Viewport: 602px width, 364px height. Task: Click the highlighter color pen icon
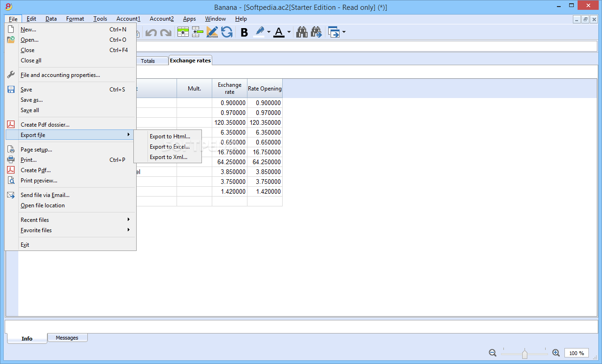tap(259, 32)
